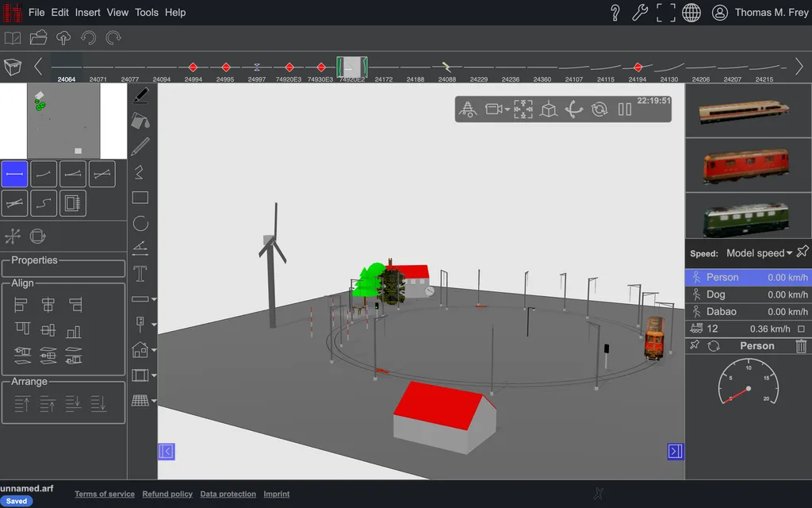Align selected objects to the right

pyautogui.click(x=75, y=305)
